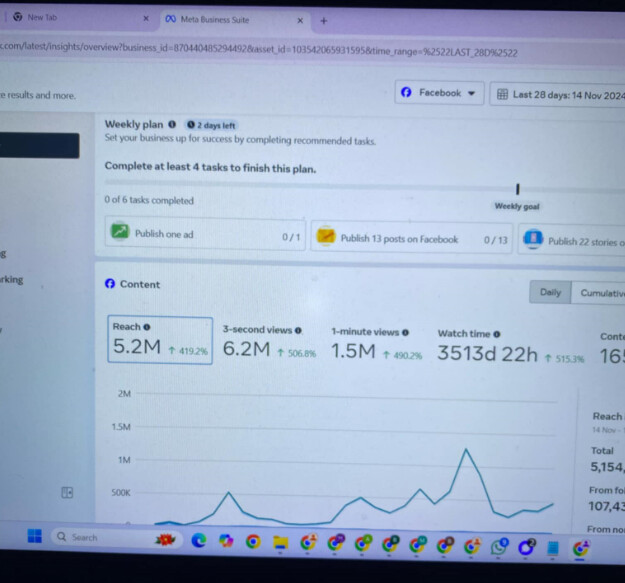Click the yellow Publish 13 posts icon
This screenshot has height=583, width=625.
(x=326, y=236)
